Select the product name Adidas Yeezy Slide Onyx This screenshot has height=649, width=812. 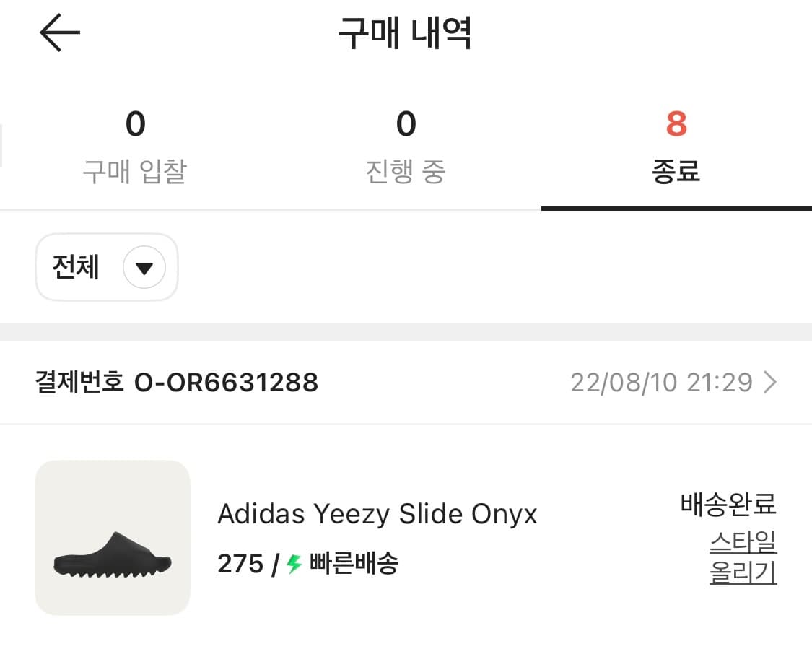[377, 514]
